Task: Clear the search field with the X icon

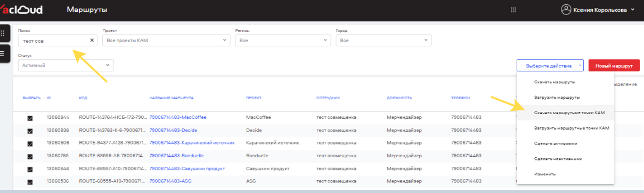Action: [92, 40]
